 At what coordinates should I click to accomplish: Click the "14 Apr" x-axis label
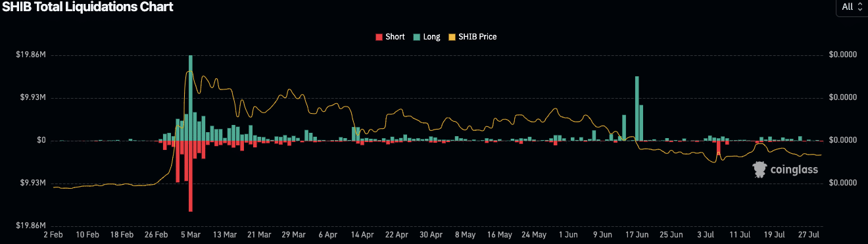(x=362, y=234)
